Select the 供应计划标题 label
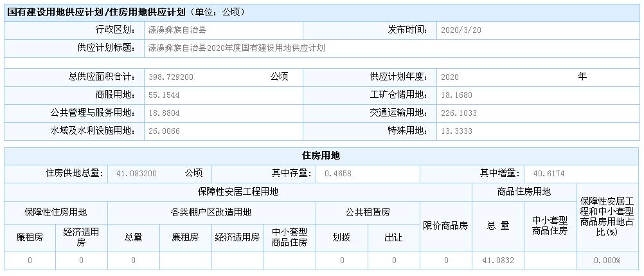 point(106,48)
